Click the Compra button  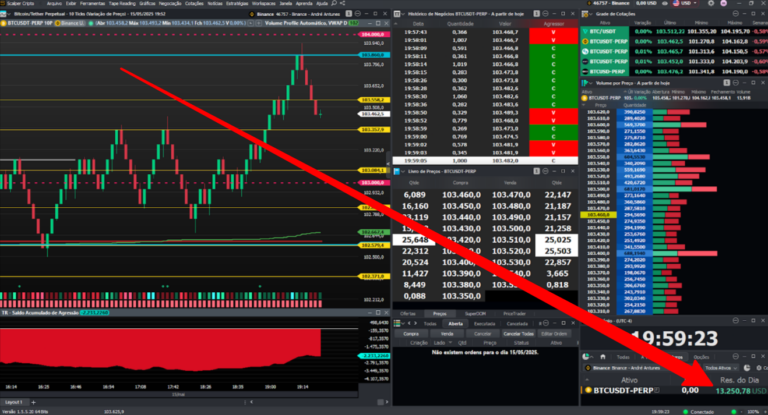(x=411, y=334)
